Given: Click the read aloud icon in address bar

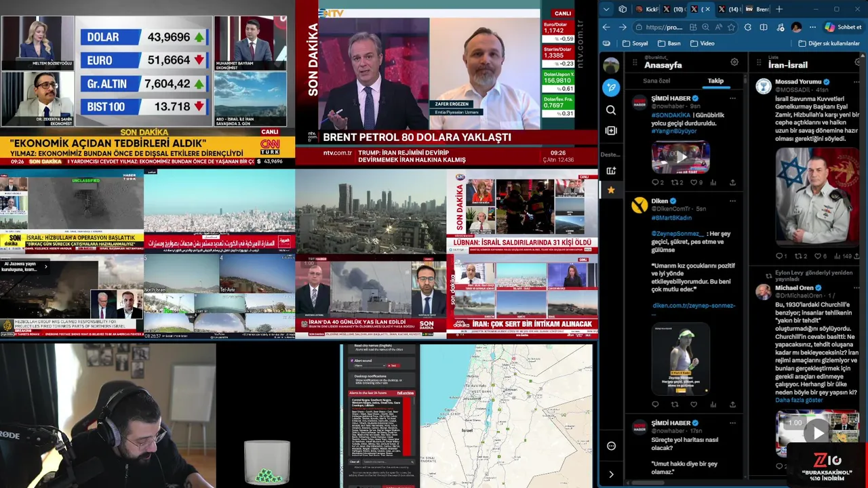Looking at the screenshot, I should (718, 27).
